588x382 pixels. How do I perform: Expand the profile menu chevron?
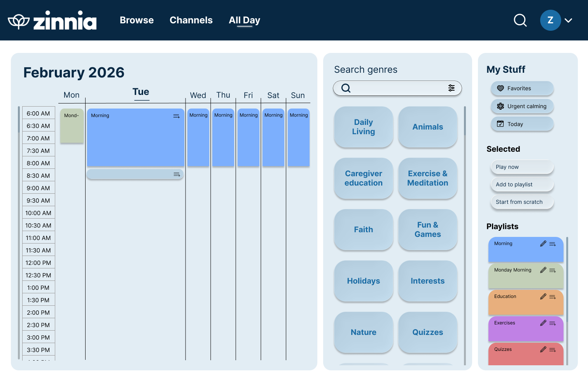[569, 20]
